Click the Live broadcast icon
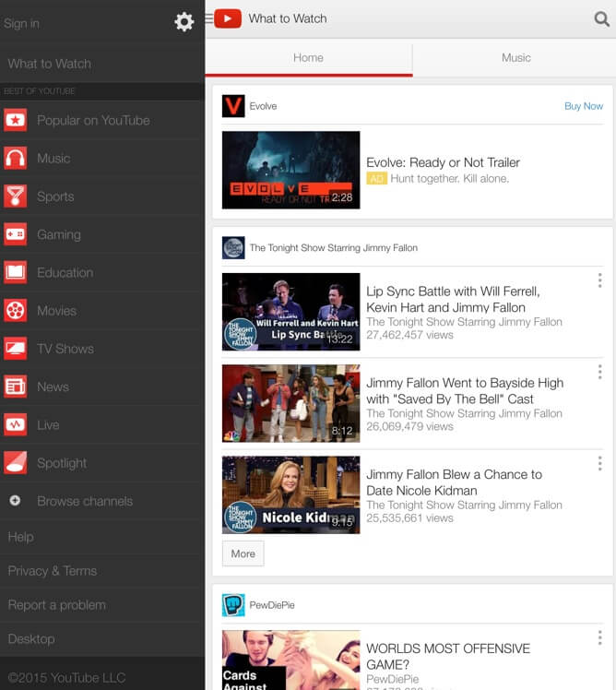Image resolution: width=616 pixels, height=690 pixels. [15, 425]
